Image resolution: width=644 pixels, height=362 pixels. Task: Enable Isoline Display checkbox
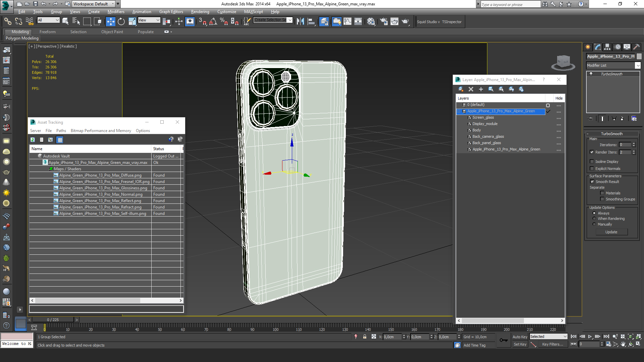(x=592, y=162)
